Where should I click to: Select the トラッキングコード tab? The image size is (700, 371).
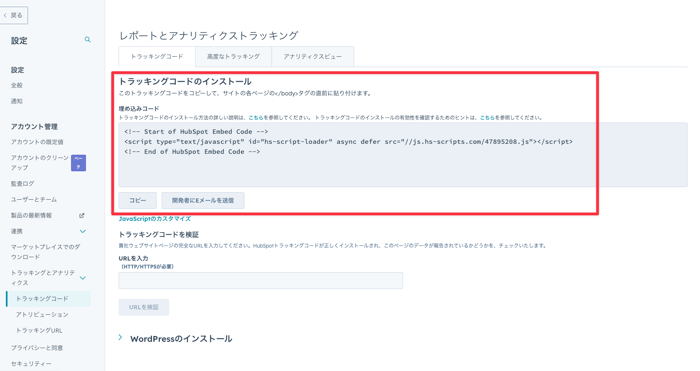(157, 57)
